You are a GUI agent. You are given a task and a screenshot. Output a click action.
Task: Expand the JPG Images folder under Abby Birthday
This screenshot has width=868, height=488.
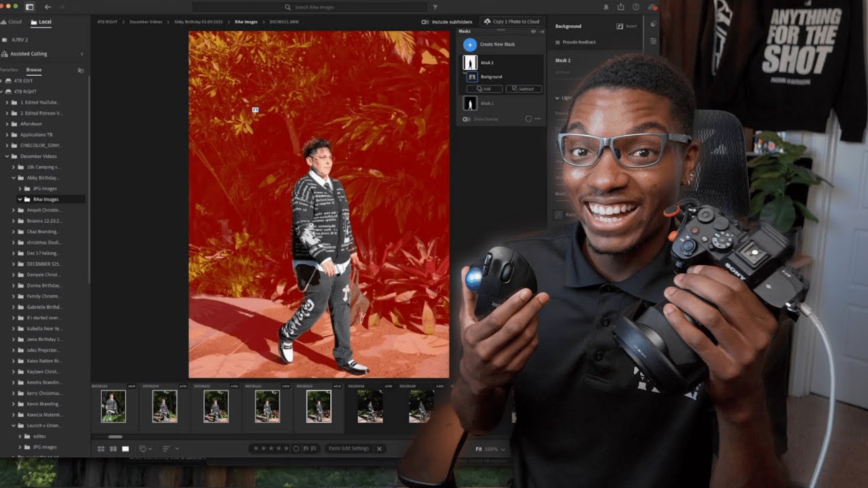[x=20, y=188]
